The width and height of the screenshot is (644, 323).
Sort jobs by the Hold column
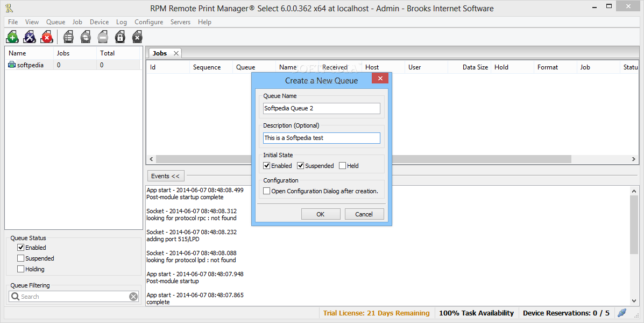click(512, 67)
